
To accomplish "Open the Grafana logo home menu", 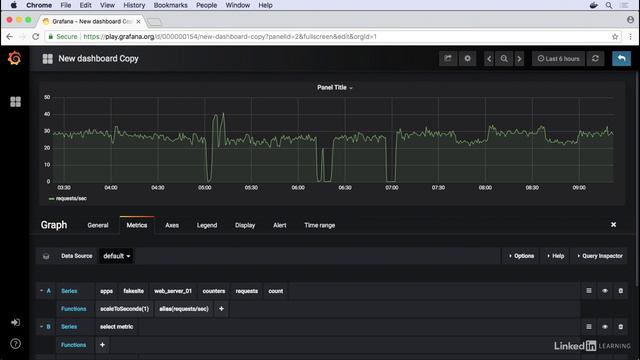I will tap(14, 58).
